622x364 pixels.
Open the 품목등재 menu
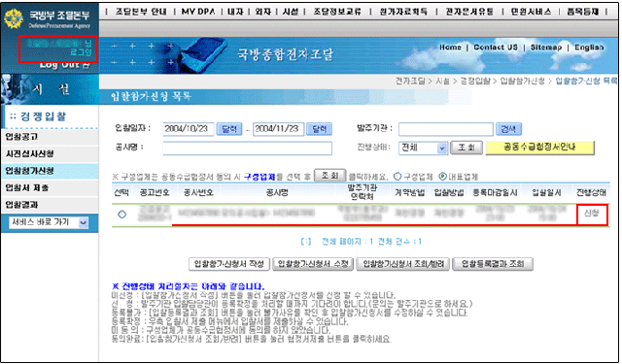pos(583,12)
